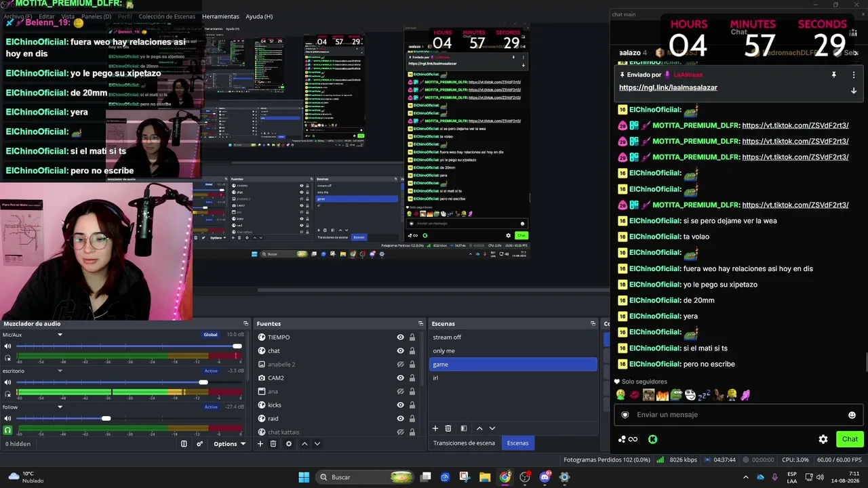Add a new source with the plus icon
Screen dimensions: 868x488
click(260, 444)
